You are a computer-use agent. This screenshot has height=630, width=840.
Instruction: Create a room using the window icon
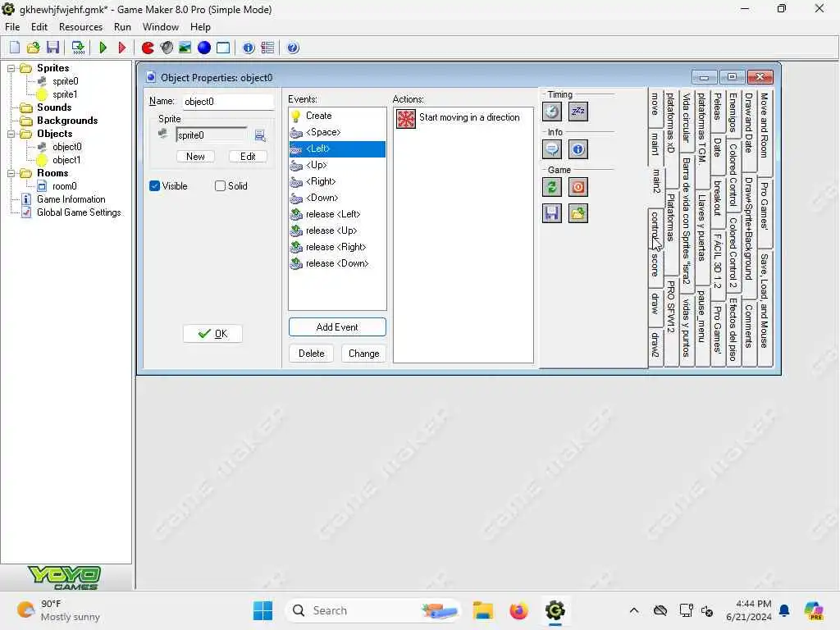[x=223, y=48]
